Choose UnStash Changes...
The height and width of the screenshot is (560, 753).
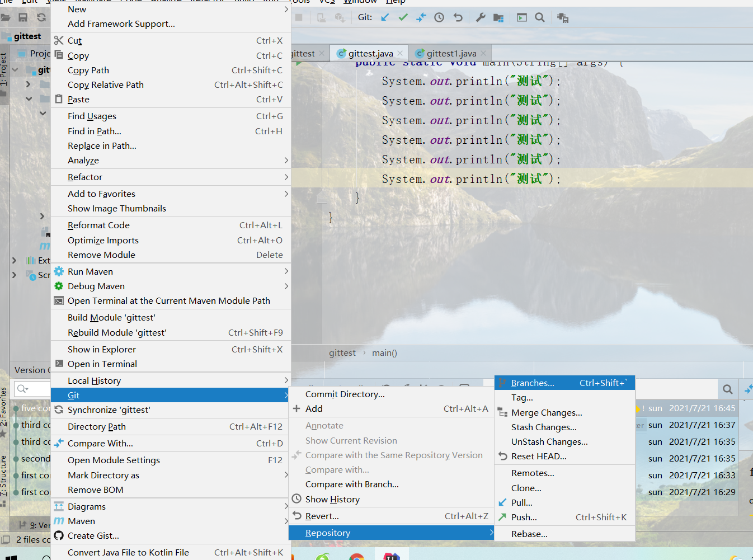click(x=565, y=441)
